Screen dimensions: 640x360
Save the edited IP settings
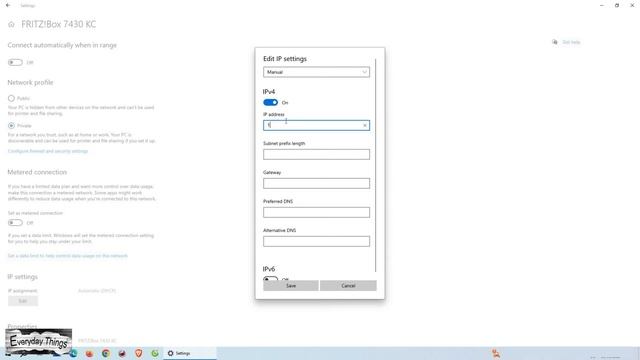click(x=291, y=286)
